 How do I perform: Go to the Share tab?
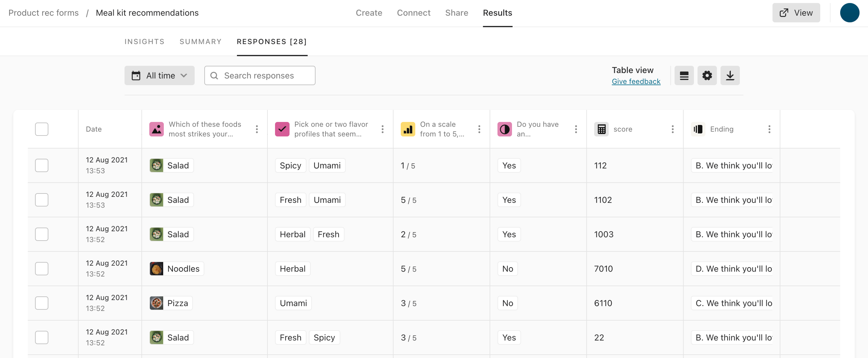click(457, 13)
